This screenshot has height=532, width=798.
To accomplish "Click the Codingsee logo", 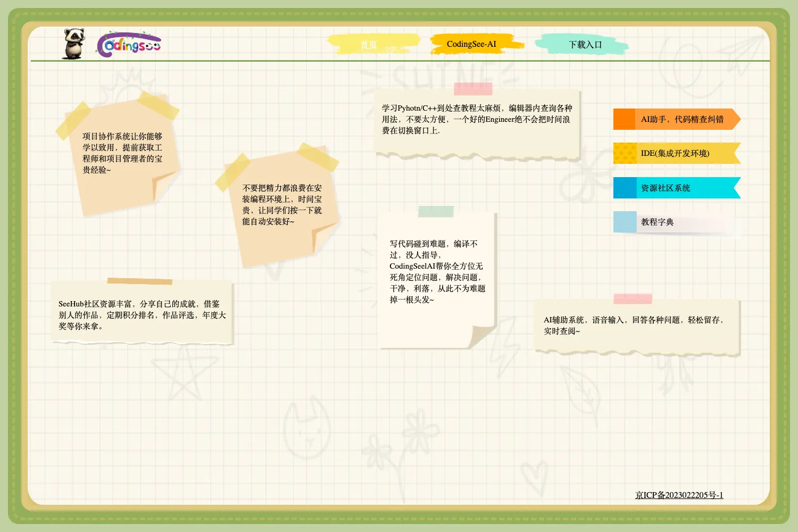I will [128, 45].
